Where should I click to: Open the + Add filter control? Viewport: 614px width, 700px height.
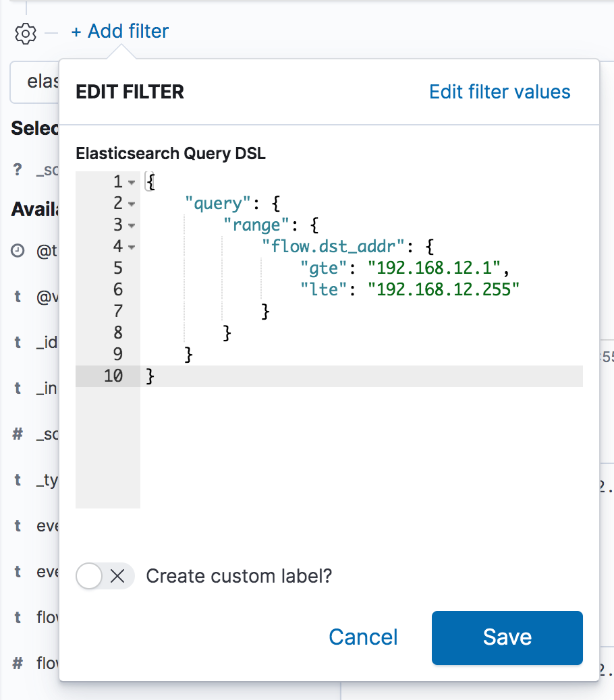point(119,31)
